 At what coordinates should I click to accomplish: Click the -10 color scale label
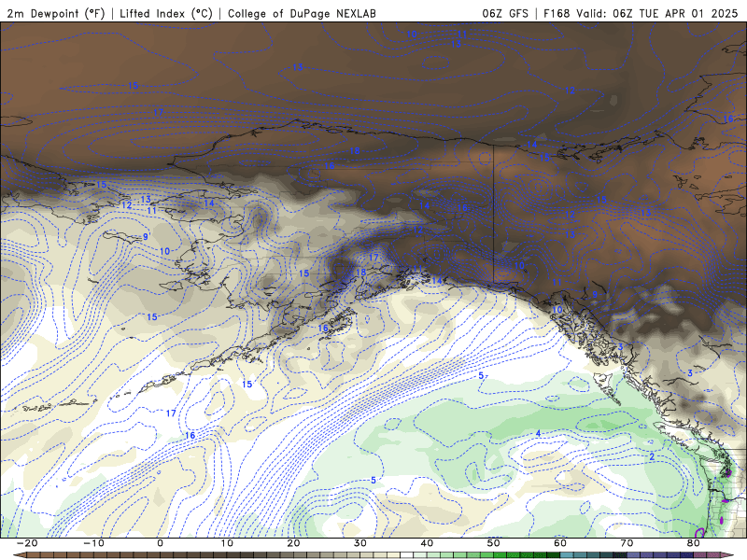pos(93,543)
